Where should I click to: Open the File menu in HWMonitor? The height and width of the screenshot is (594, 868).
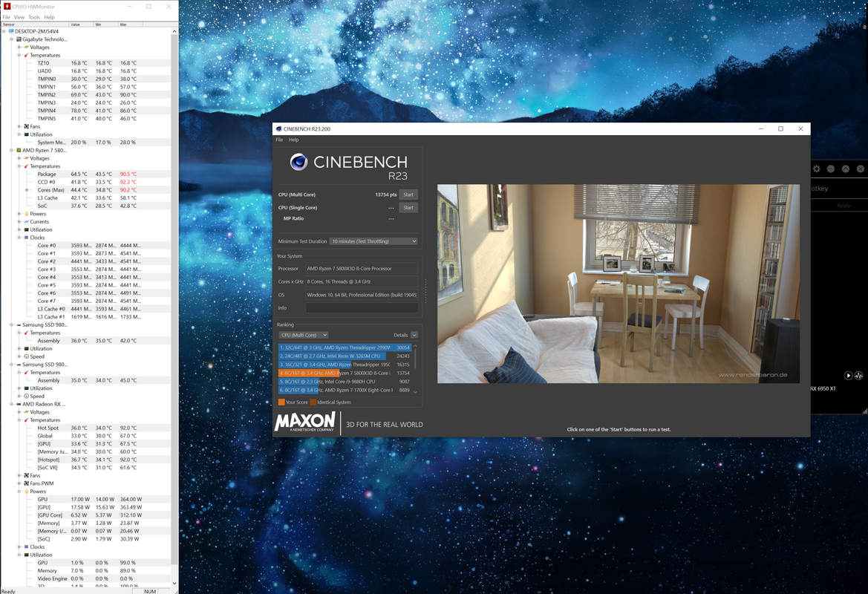tap(6, 17)
